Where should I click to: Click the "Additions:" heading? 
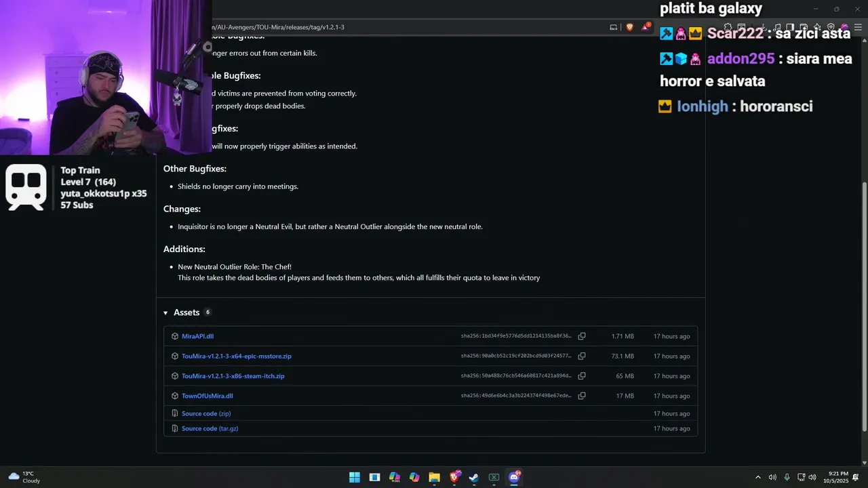tap(184, 249)
